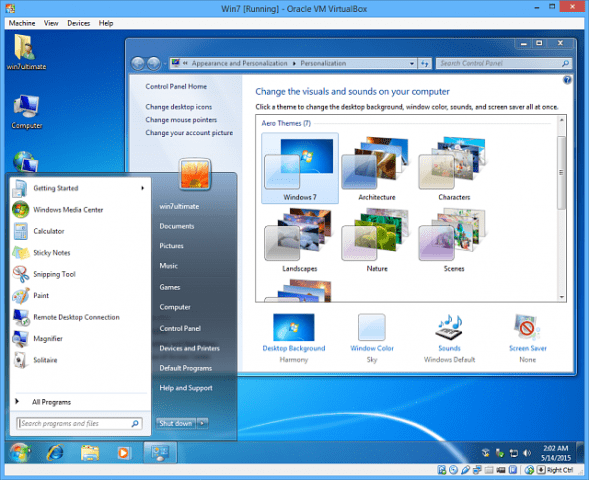
Task: Expand breadcrumb arrow after Appearance and Personalization
Action: point(294,63)
